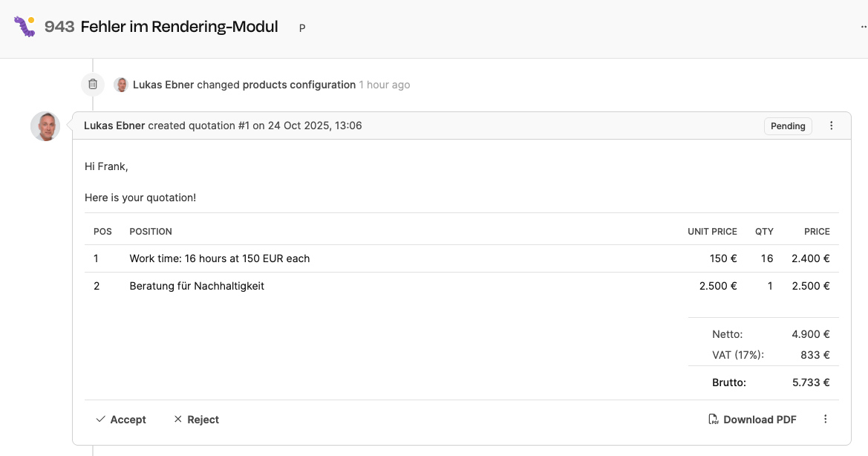This screenshot has height=456, width=868.
Task: Click the trash icon in the activity timeline
Action: point(93,85)
